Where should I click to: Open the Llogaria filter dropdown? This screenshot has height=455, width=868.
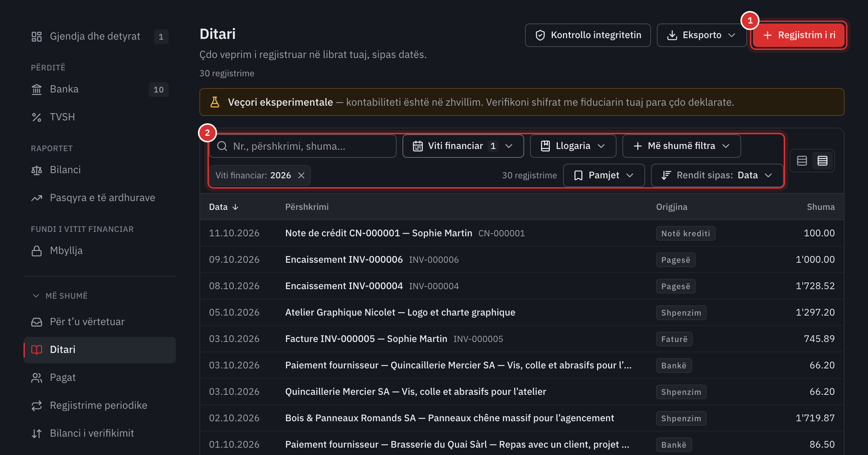coord(573,146)
